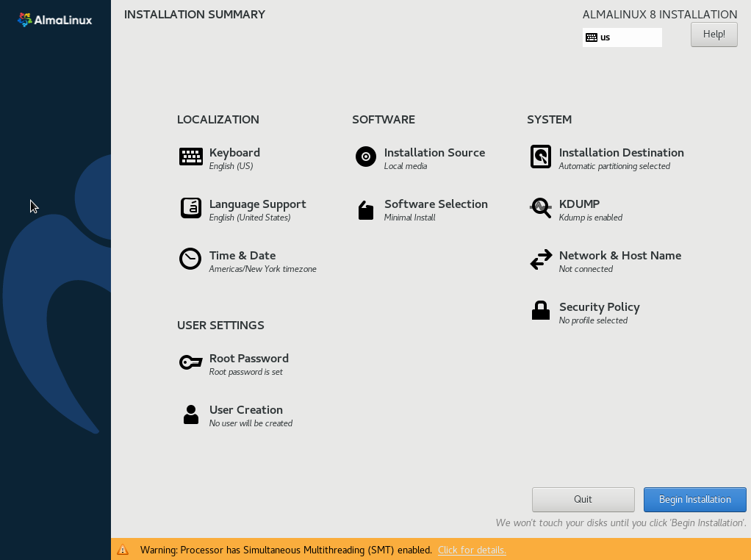Open Language Support via its icon
This screenshot has width=751, height=560.
pyautogui.click(x=191, y=208)
